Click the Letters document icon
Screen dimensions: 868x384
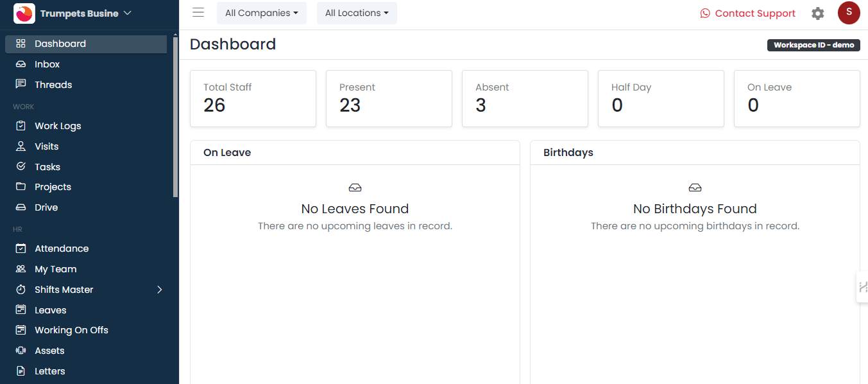pyautogui.click(x=21, y=371)
